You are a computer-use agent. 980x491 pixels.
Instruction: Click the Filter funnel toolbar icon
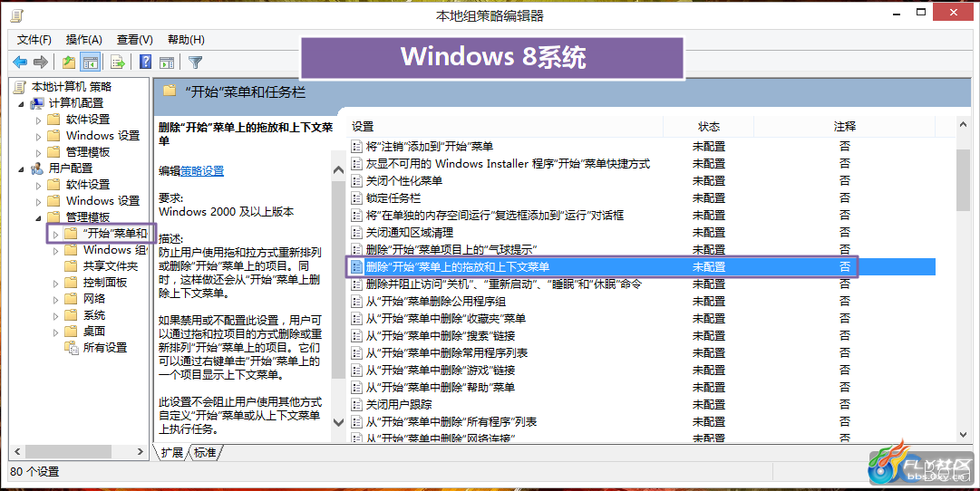pos(195,62)
